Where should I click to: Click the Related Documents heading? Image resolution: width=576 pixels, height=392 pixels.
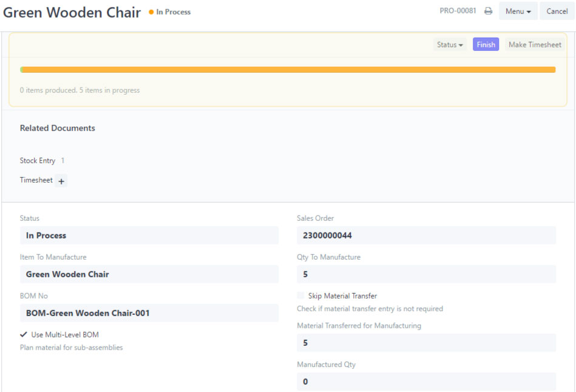pyautogui.click(x=57, y=128)
